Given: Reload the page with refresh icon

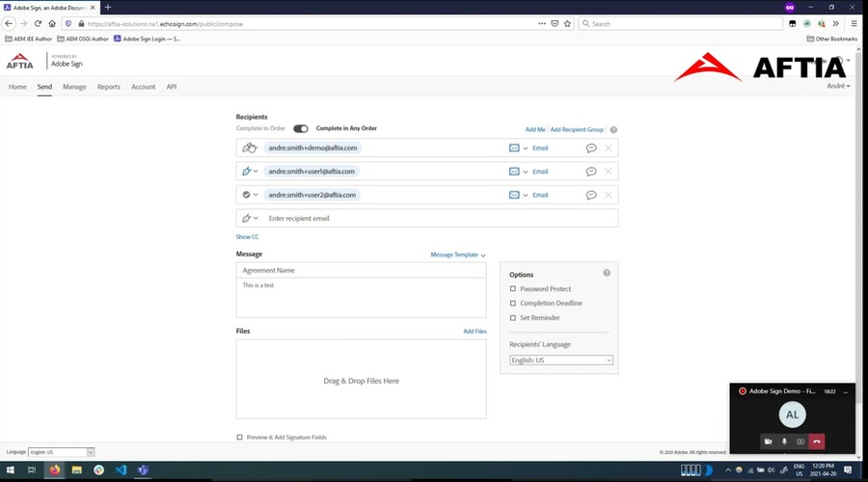Looking at the screenshot, I should [38, 24].
